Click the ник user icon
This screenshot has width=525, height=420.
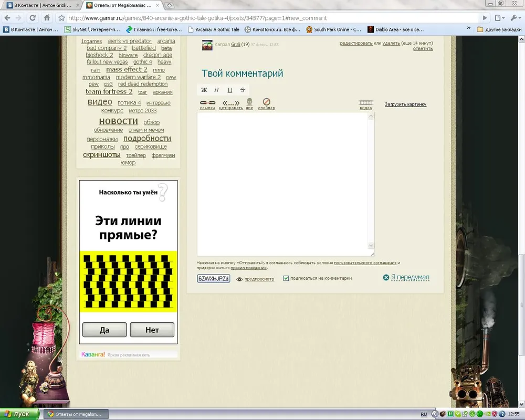[x=249, y=102]
